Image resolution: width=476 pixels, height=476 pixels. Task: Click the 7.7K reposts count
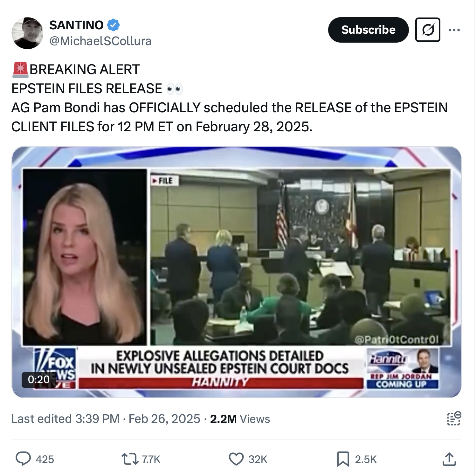coord(151,459)
